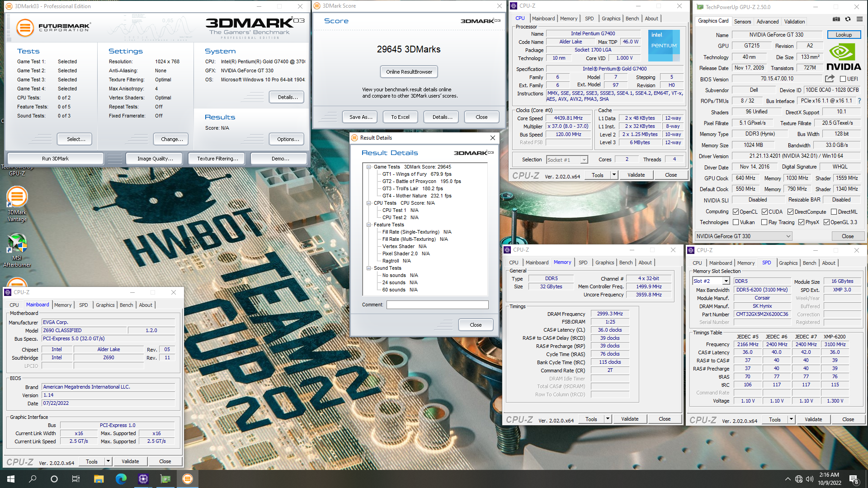Select the 'GT1 - Wings of Fury' result row
The height and width of the screenshot is (488, 868).
pos(416,174)
